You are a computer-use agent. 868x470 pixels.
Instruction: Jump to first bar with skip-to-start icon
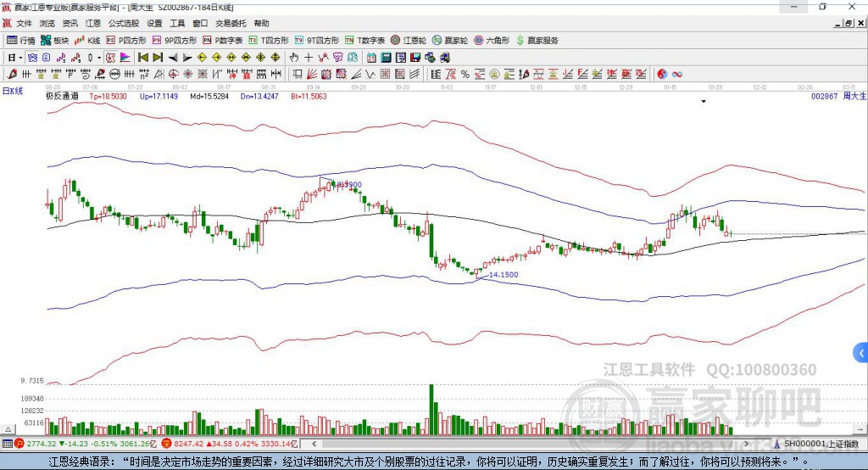click(x=142, y=58)
